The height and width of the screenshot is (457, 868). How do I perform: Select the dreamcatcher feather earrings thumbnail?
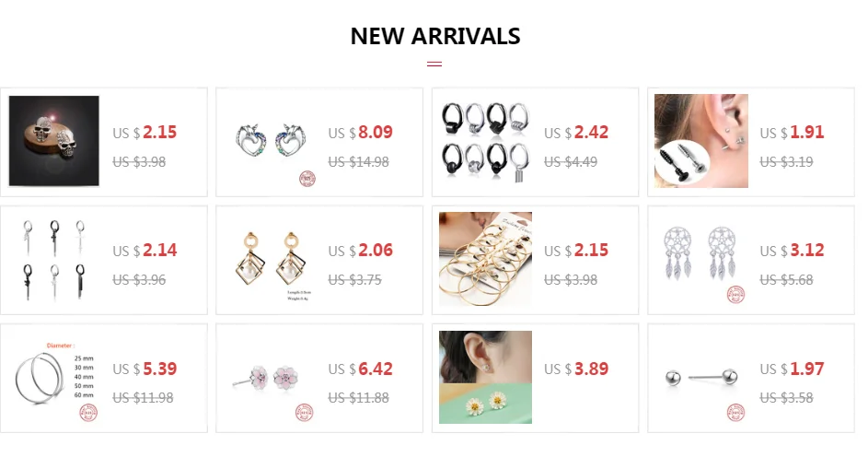click(x=701, y=259)
